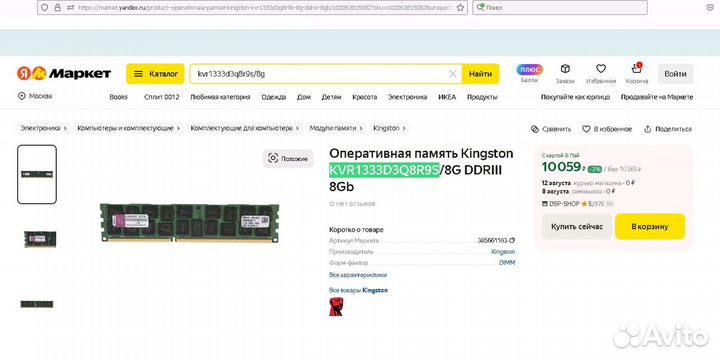Change the city with the Москва location pin
The image size is (720, 361).
(x=35, y=96)
